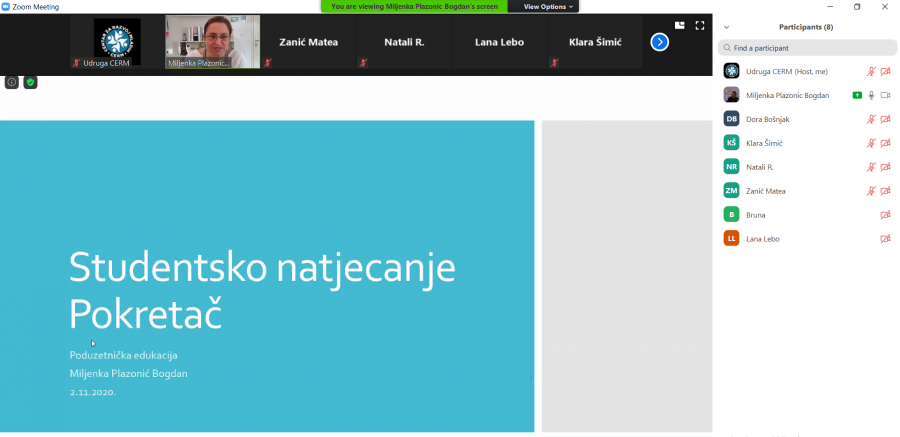The width and height of the screenshot is (900, 437).
Task: Switch the video layout view icon
Action: point(680,26)
